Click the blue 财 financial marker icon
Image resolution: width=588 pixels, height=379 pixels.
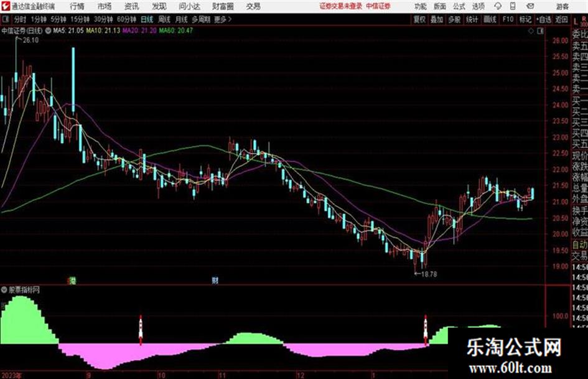click(215, 280)
